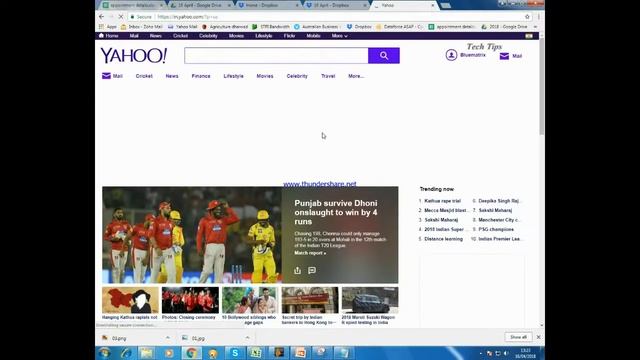
Task: Open News in Yahoo navigation row
Action: [x=172, y=76]
